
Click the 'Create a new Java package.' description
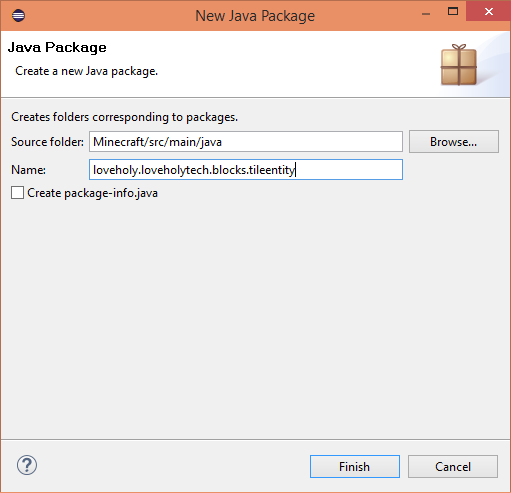tap(86, 71)
